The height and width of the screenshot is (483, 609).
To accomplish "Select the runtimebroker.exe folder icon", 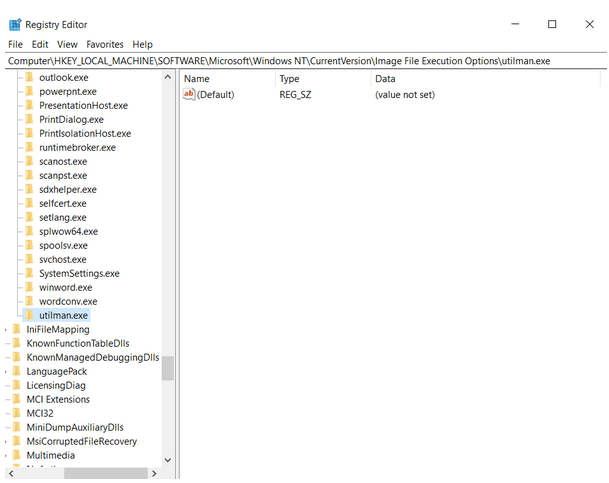I will pyautogui.click(x=29, y=147).
